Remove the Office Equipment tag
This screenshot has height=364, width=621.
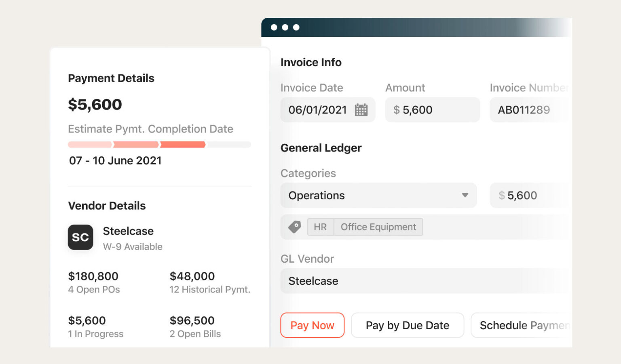tap(378, 227)
